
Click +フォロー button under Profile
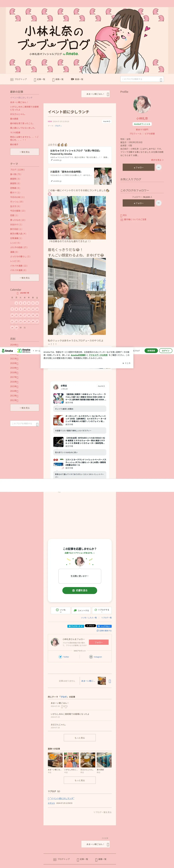click(138, 167)
